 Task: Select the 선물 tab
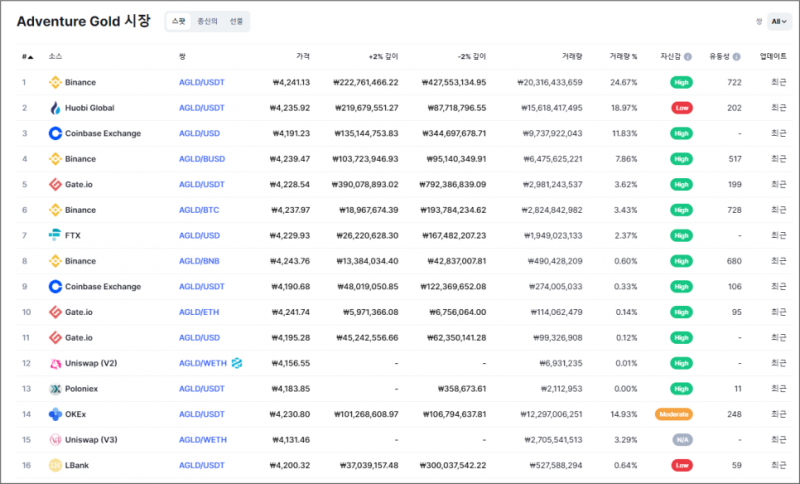click(x=235, y=21)
